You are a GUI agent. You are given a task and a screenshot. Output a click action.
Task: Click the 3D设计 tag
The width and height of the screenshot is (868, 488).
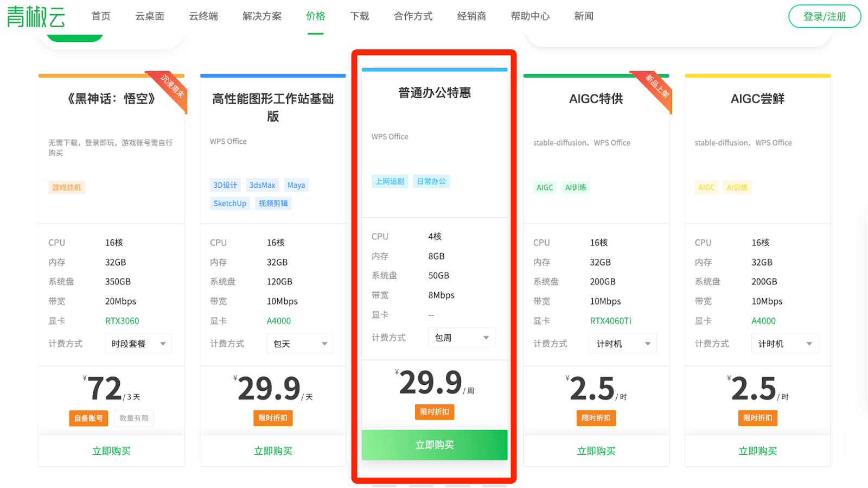(x=225, y=185)
